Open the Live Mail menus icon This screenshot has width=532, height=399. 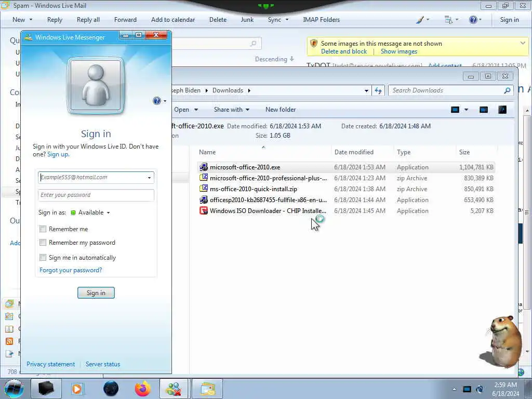[448, 20]
